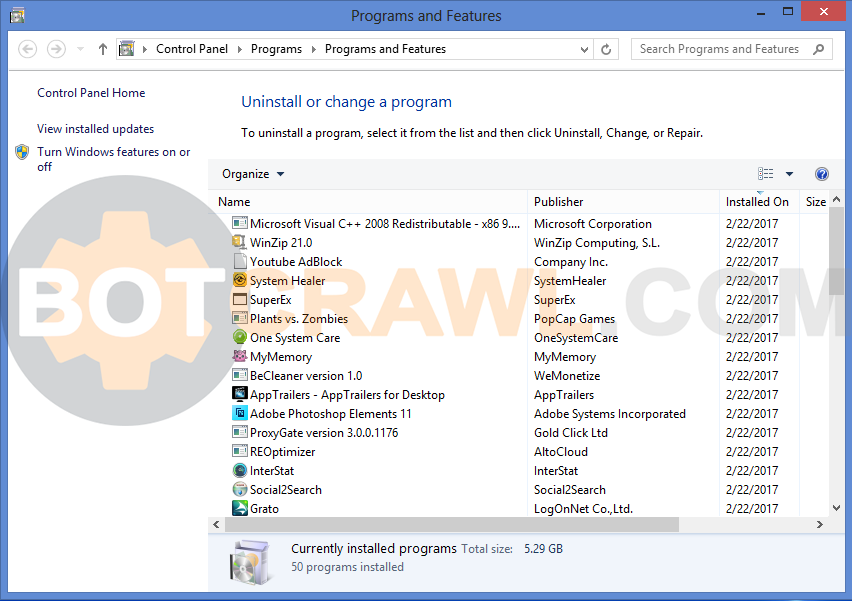Select the WinZip 21.0 icon

pos(240,242)
